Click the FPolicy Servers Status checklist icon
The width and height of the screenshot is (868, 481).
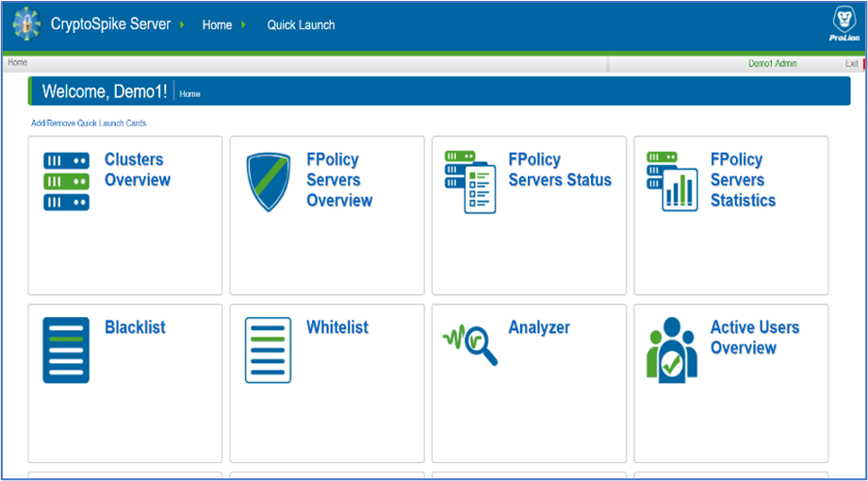470,182
